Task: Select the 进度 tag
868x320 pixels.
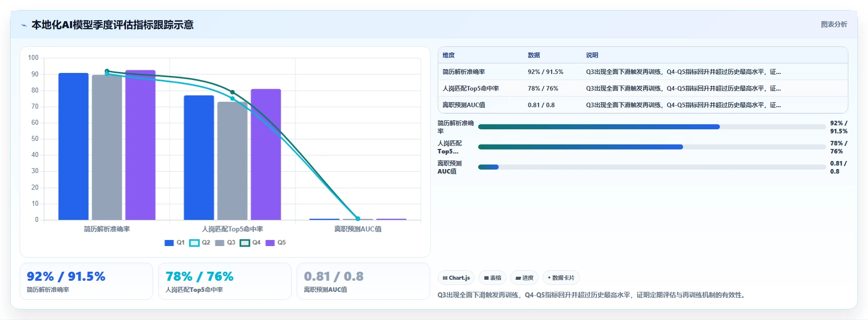Action: (524, 278)
